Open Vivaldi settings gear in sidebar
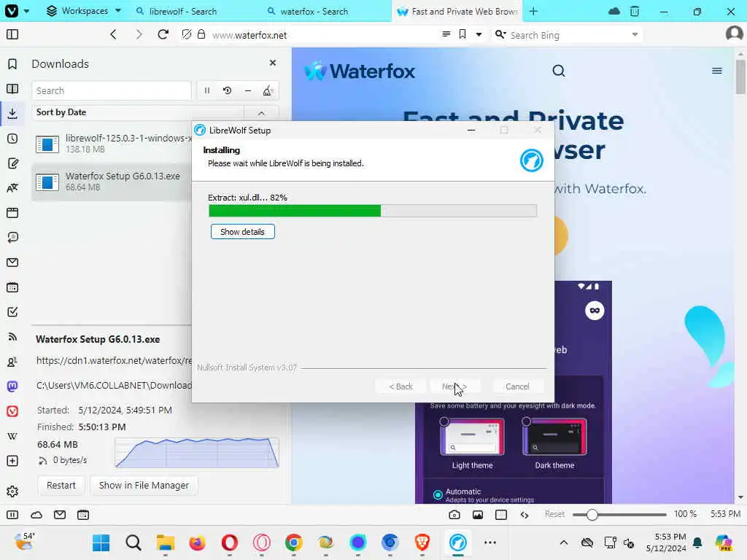Image resolution: width=747 pixels, height=560 pixels. pyautogui.click(x=12, y=491)
